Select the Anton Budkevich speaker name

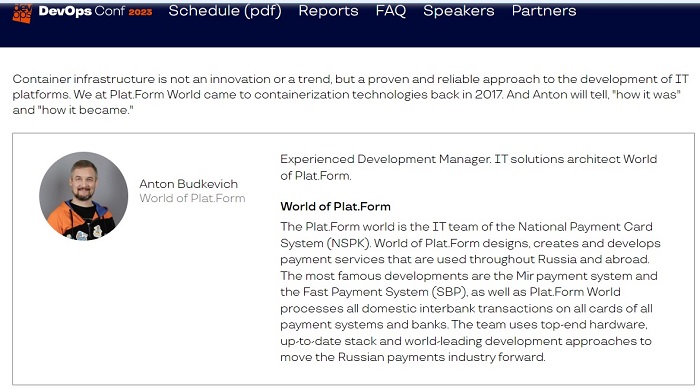[x=188, y=184]
